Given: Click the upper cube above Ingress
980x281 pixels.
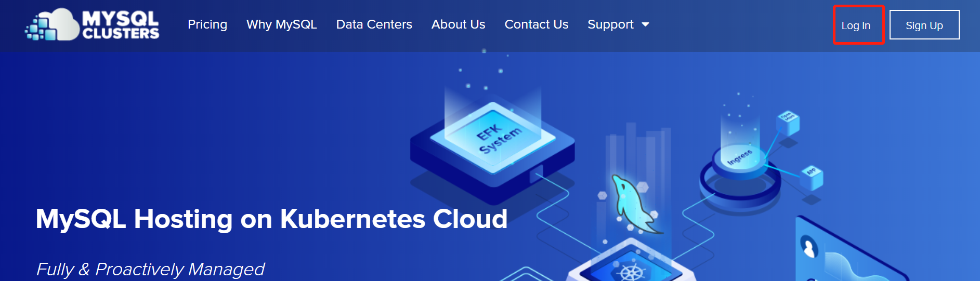Looking at the screenshot, I should (788, 124).
